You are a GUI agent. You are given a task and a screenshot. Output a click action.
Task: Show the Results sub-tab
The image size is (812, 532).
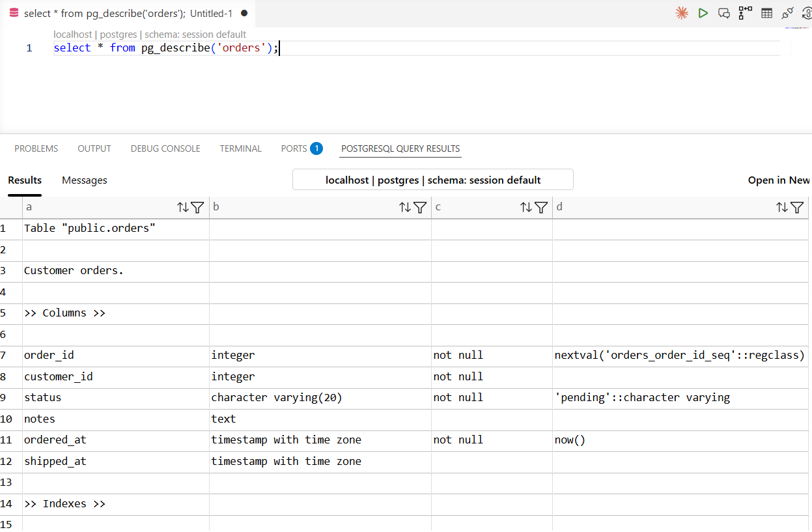tap(25, 180)
